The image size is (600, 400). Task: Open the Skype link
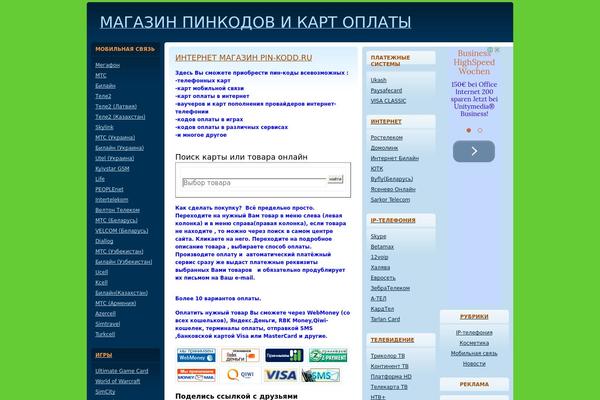pos(378,236)
